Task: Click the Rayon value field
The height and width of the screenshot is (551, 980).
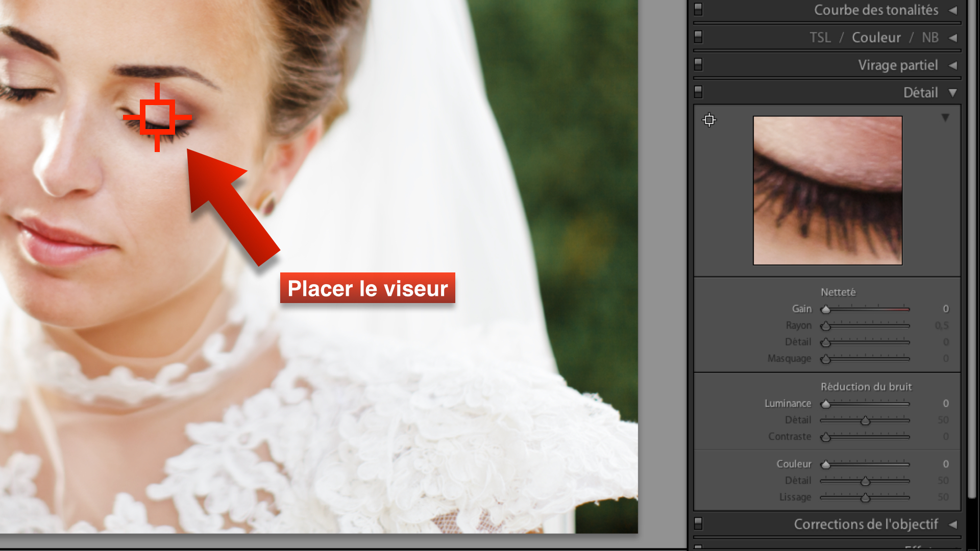Action: [941, 325]
